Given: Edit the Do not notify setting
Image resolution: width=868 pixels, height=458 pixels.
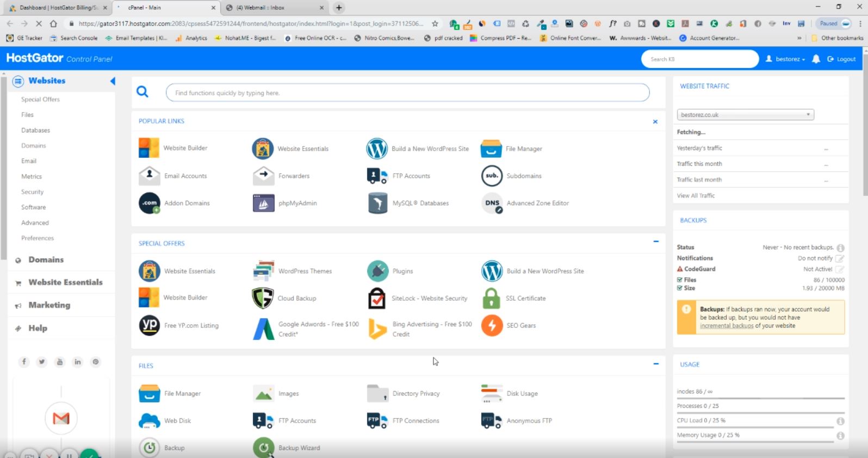Looking at the screenshot, I should [840, 258].
